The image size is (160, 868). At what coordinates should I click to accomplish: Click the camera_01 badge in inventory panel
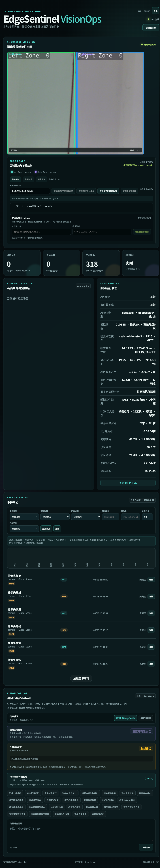(83, 286)
